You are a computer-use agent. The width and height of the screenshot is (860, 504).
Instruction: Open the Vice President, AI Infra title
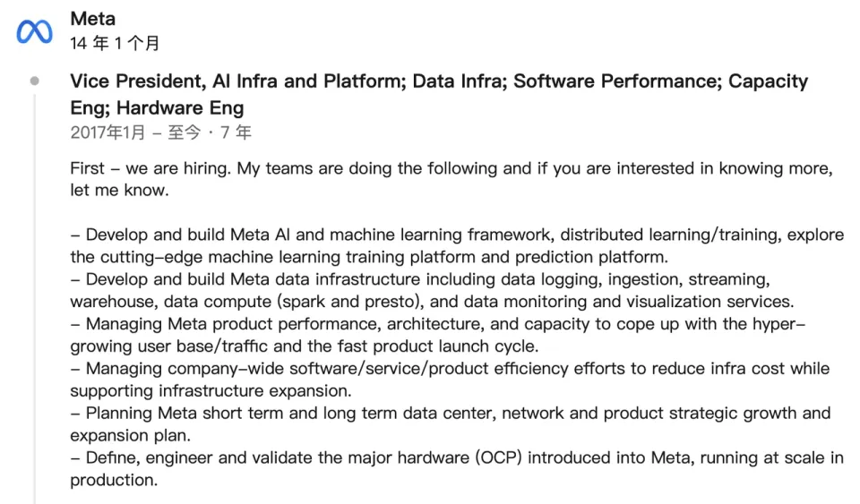(x=439, y=94)
